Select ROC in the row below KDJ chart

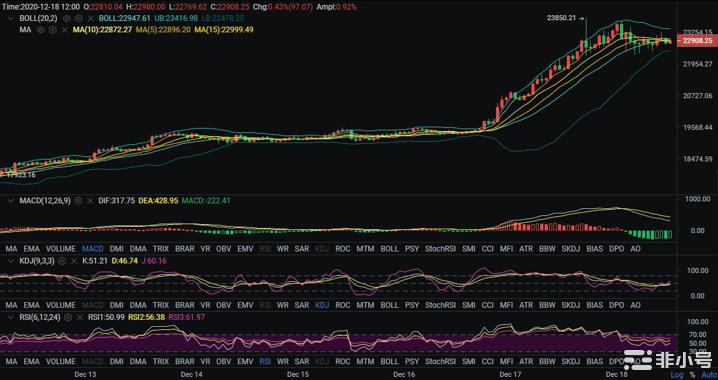tap(343, 305)
